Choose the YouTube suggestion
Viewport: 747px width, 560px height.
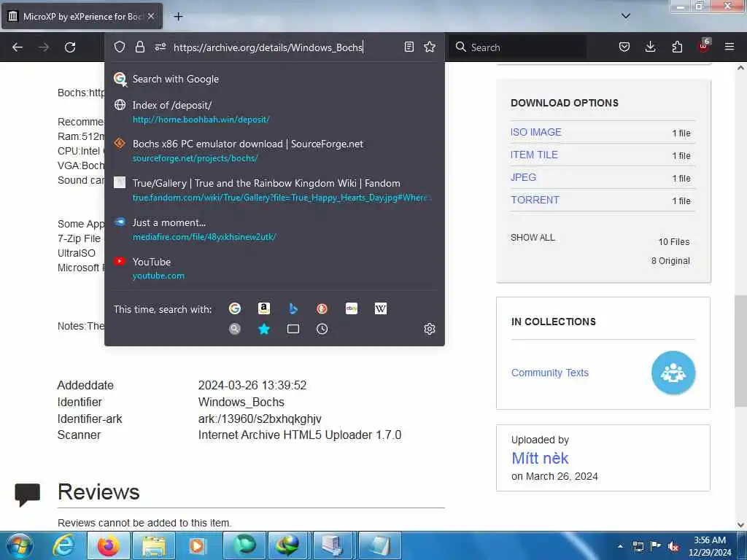[x=274, y=268]
